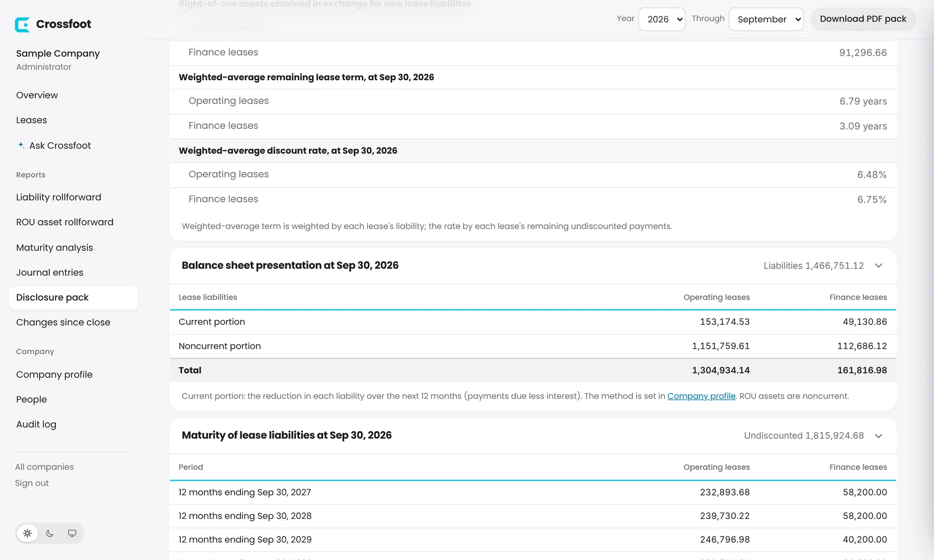Collapse the Maturity of lease liabilities chevron
The image size is (934, 560).
[x=878, y=436]
